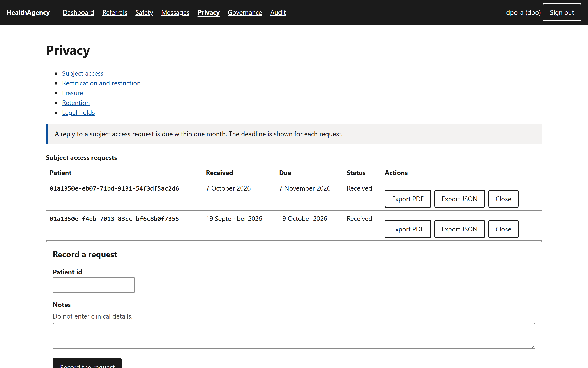The height and width of the screenshot is (368, 588).
Task: Follow the Subject access link
Action: 83,73
